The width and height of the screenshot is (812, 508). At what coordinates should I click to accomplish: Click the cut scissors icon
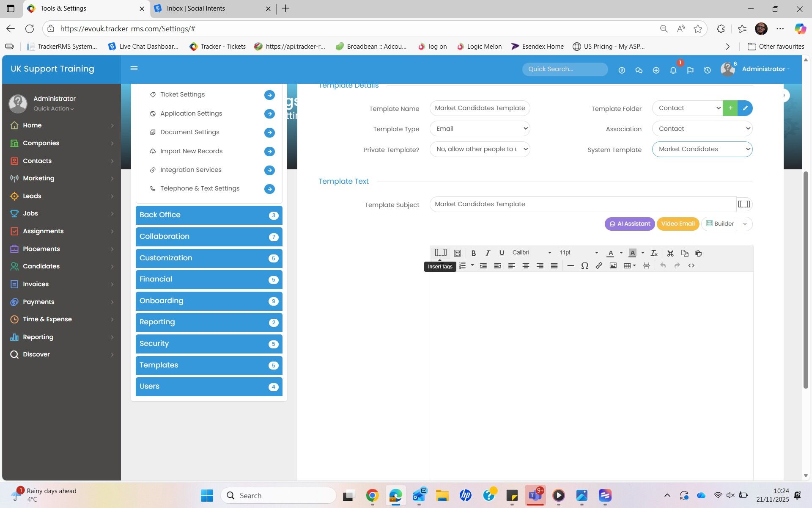670,253
